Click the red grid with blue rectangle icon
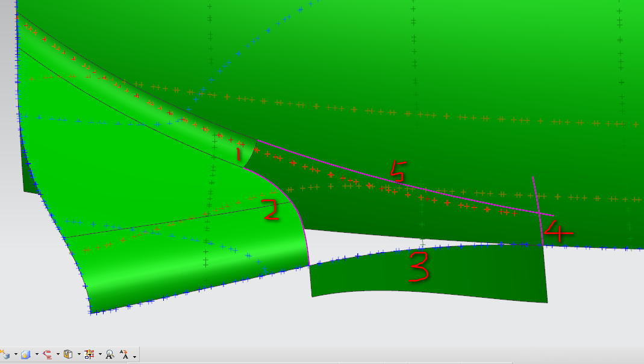Screen dimensions: 644x364 (x=89, y=354)
